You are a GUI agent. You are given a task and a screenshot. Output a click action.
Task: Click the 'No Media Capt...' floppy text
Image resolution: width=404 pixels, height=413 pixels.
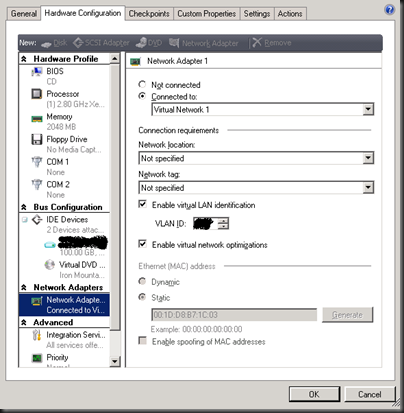[74, 149]
